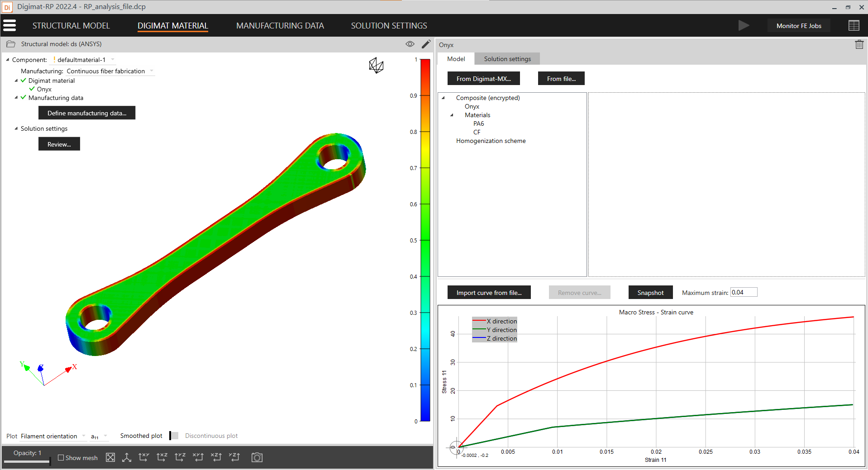The width and height of the screenshot is (868, 470).
Task: Toggle Smoothed/Discontinuous plot switch
Action: click(174, 436)
